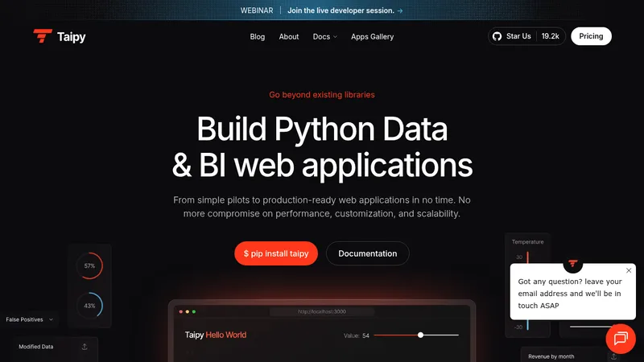Open the Blog page
This screenshot has width=644, height=362.
[x=257, y=36]
